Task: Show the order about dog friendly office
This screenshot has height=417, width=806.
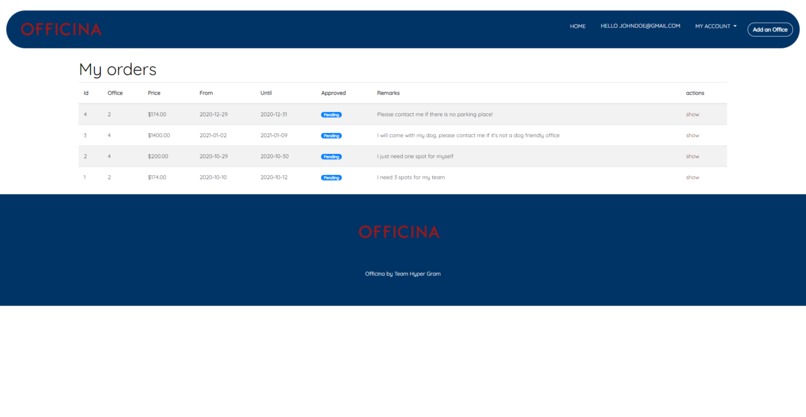Action: [x=692, y=135]
